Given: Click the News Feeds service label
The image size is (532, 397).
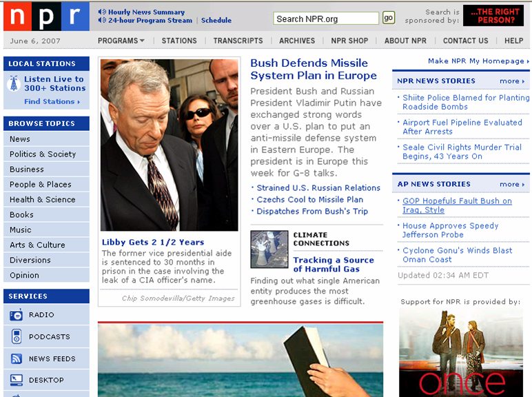Looking at the screenshot, I should [52, 359].
